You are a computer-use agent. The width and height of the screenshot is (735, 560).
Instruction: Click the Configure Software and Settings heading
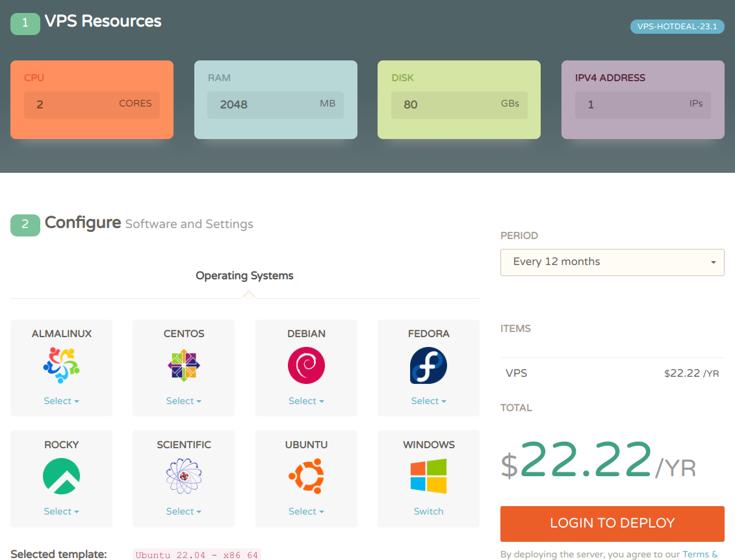149,223
